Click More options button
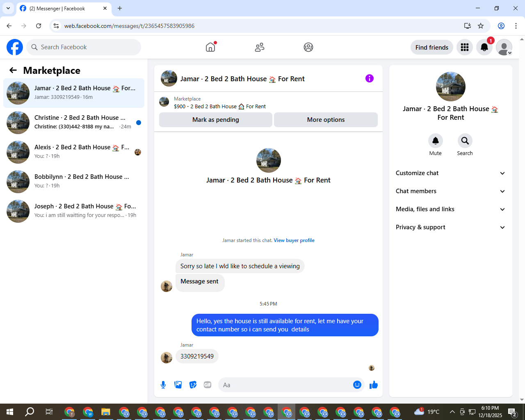525x420 pixels. [x=326, y=120]
